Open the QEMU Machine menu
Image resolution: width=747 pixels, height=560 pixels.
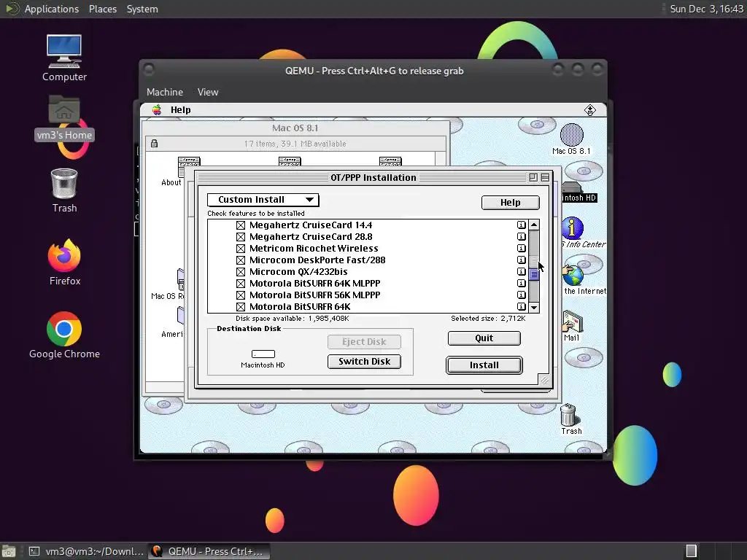coord(165,92)
